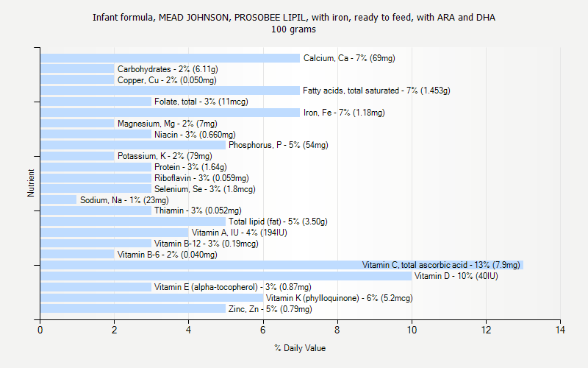The width and height of the screenshot is (588, 368).
Task: Click the x-axis tick label 14
Action: (x=560, y=330)
